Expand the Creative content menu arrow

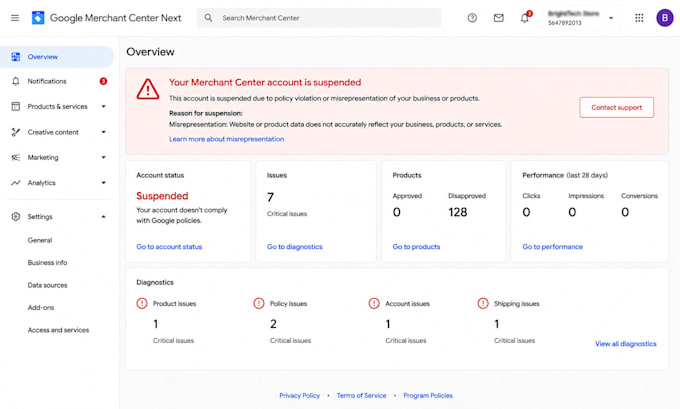104,132
